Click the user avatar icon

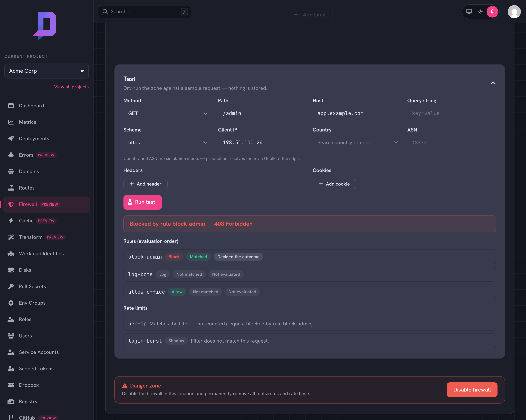coord(514,12)
